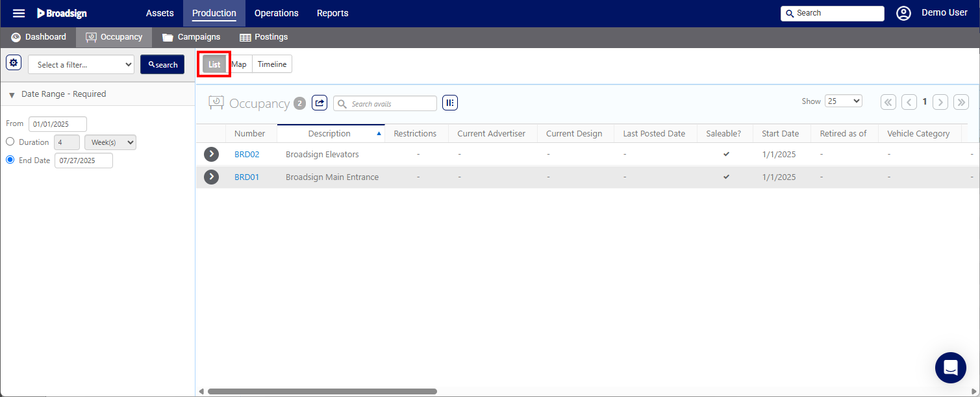This screenshot has width=980, height=397.
Task: Click the Duration number field
Action: pyautogui.click(x=68, y=142)
